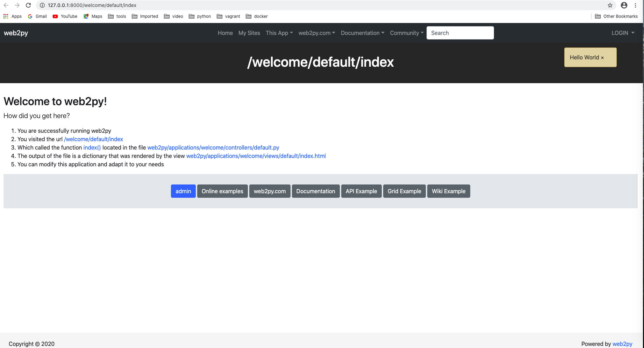This screenshot has width=644, height=348.
Task: Open the LOGIN dropdown
Action: pyautogui.click(x=623, y=33)
